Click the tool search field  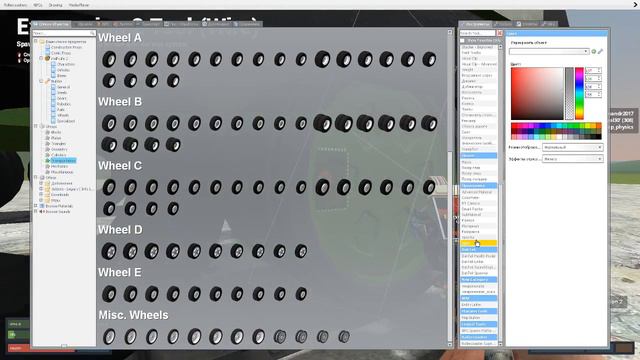click(x=477, y=33)
